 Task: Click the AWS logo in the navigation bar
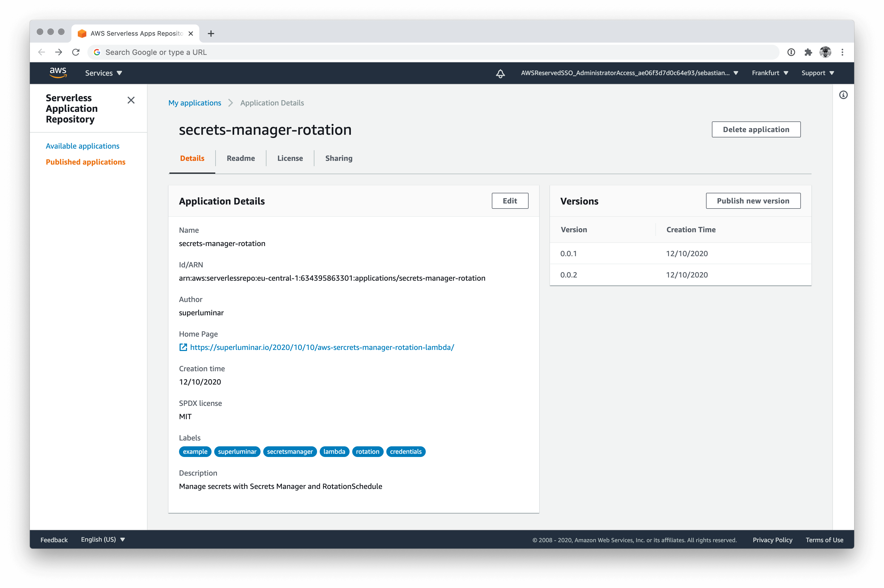tap(58, 73)
